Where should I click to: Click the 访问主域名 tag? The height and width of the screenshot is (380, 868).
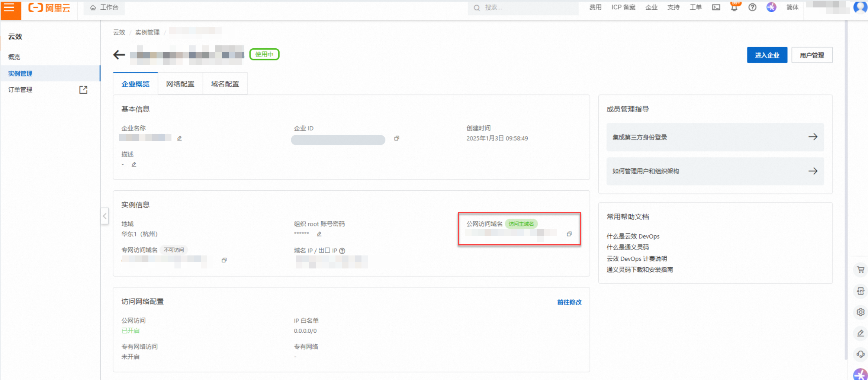point(521,224)
